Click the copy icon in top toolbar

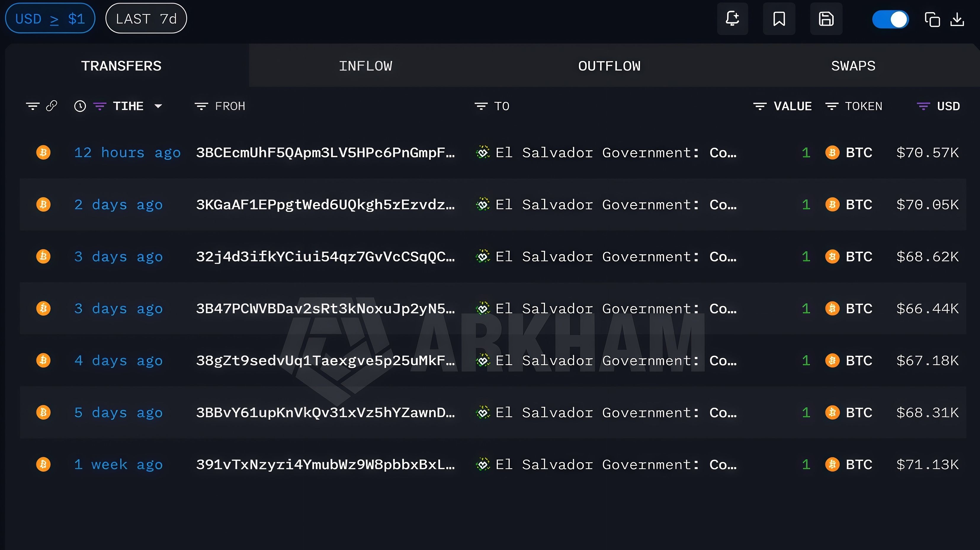tap(932, 20)
